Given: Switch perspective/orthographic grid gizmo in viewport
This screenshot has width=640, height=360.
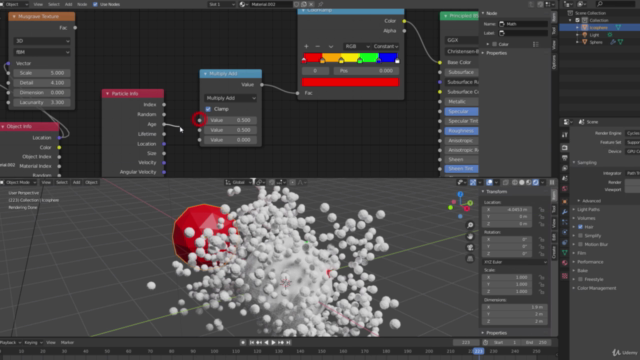Looking at the screenshot, I should point(470,258).
